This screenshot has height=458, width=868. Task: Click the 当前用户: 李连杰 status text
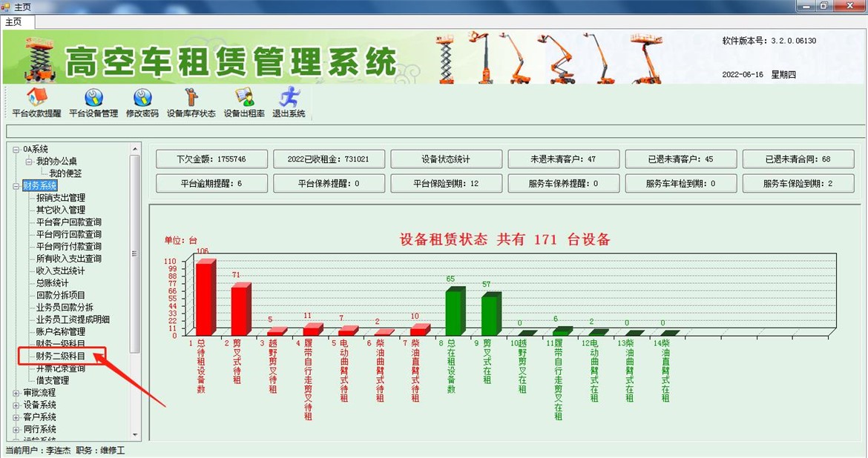click(38, 451)
